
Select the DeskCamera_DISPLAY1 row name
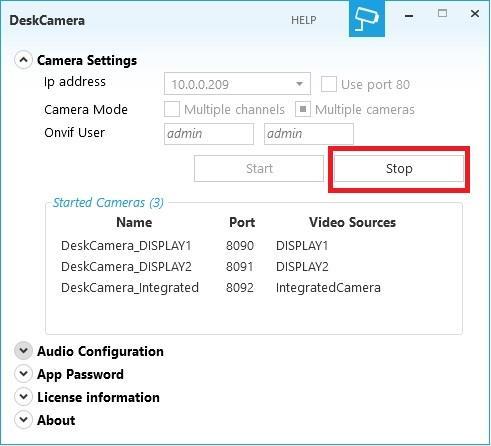[126, 246]
